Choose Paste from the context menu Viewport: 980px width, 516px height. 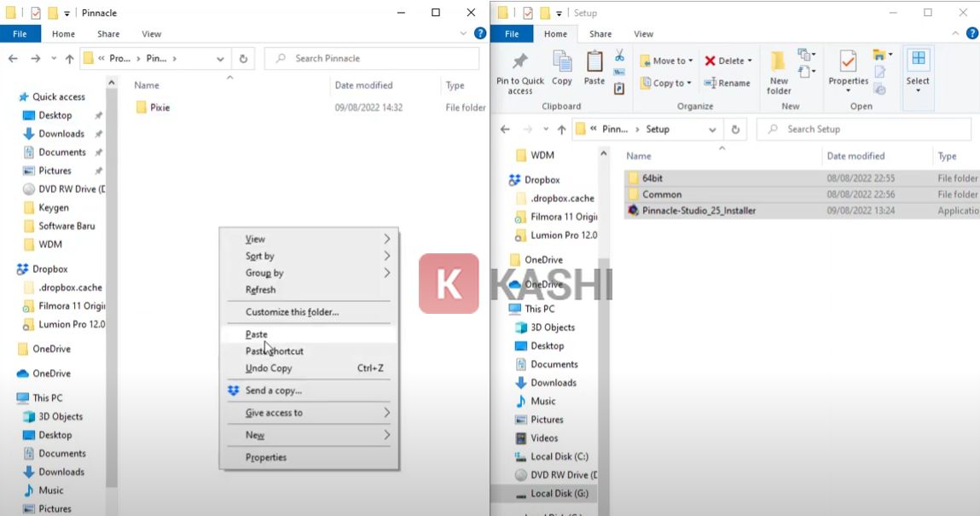257,334
